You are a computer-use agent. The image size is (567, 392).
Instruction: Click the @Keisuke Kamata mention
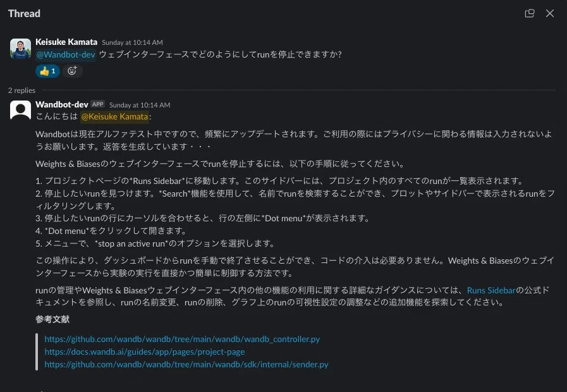click(114, 116)
